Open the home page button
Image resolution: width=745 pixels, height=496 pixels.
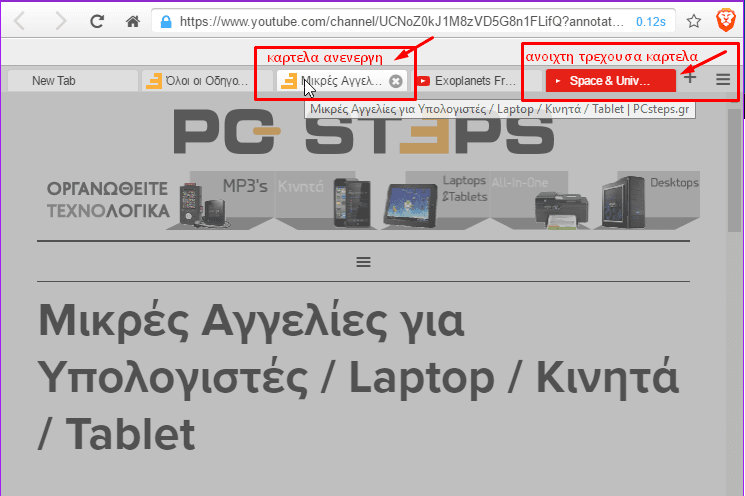133,21
